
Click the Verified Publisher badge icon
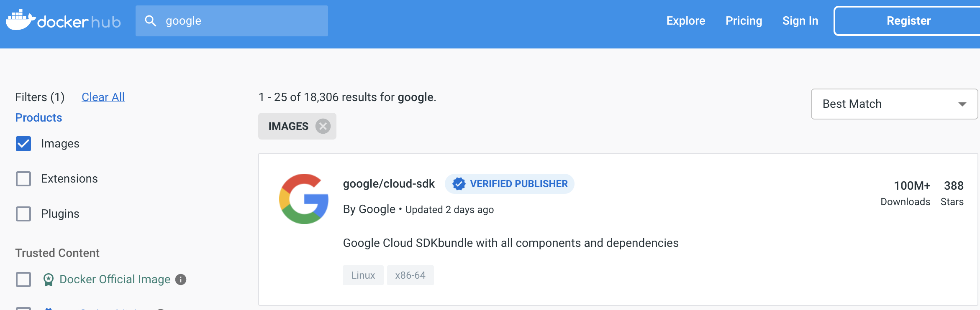point(459,183)
